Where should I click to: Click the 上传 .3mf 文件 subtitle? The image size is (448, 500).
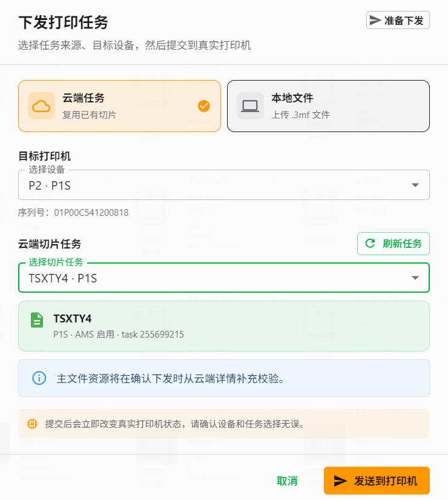click(300, 115)
